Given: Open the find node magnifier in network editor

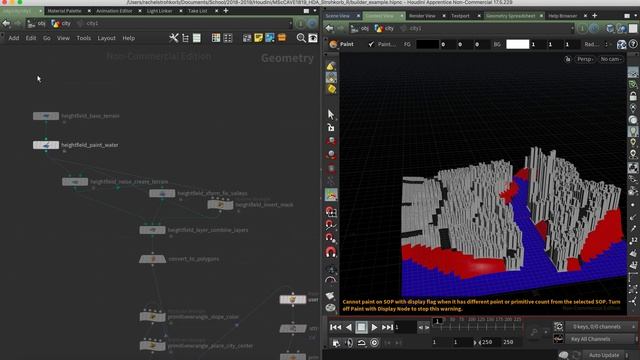Looking at the screenshot, I should click(301, 38).
